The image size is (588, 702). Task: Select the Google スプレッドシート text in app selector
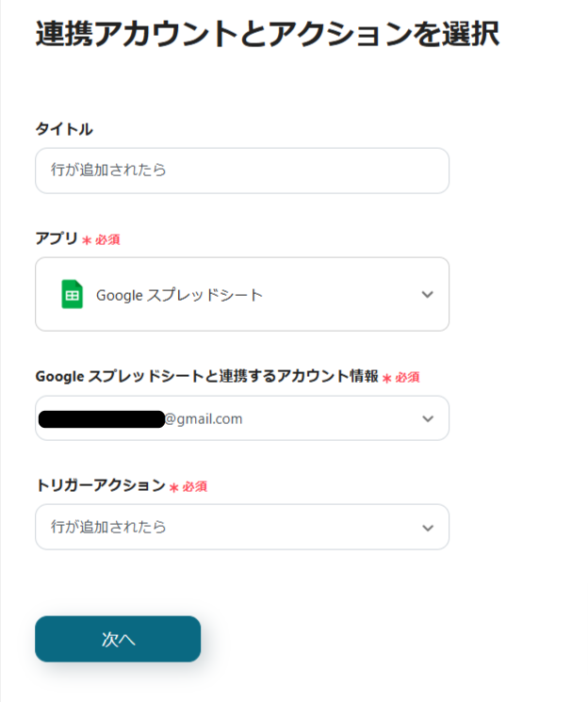[179, 295]
